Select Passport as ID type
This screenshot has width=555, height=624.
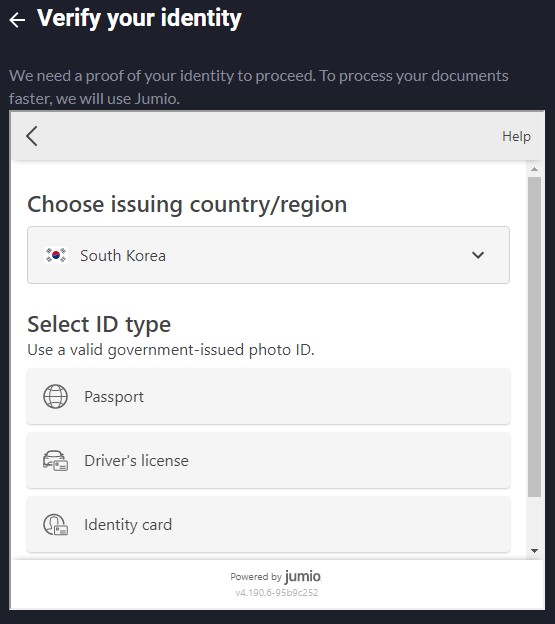pos(268,396)
